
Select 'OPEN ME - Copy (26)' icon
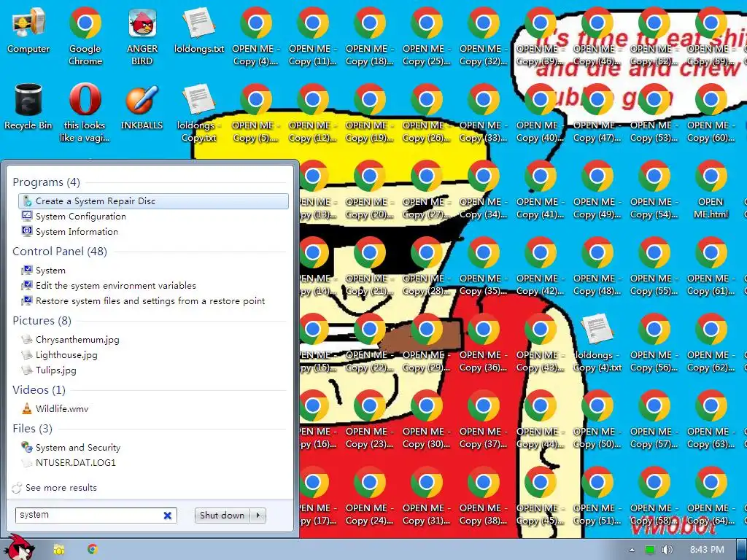(x=426, y=112)
